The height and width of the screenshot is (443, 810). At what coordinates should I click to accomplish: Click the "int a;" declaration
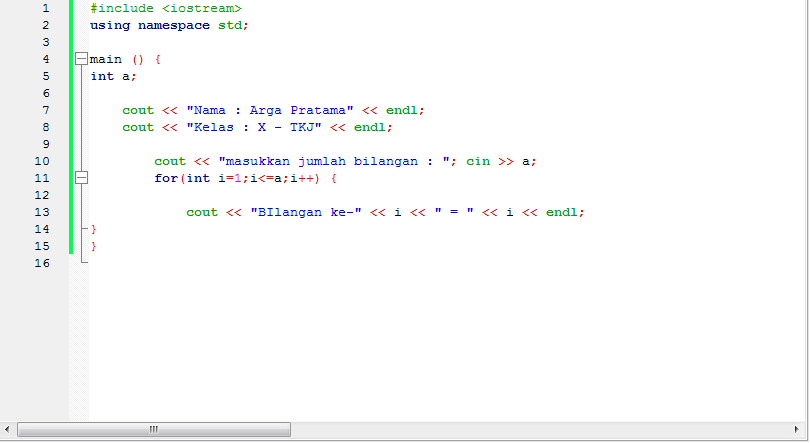pos(114,76)
